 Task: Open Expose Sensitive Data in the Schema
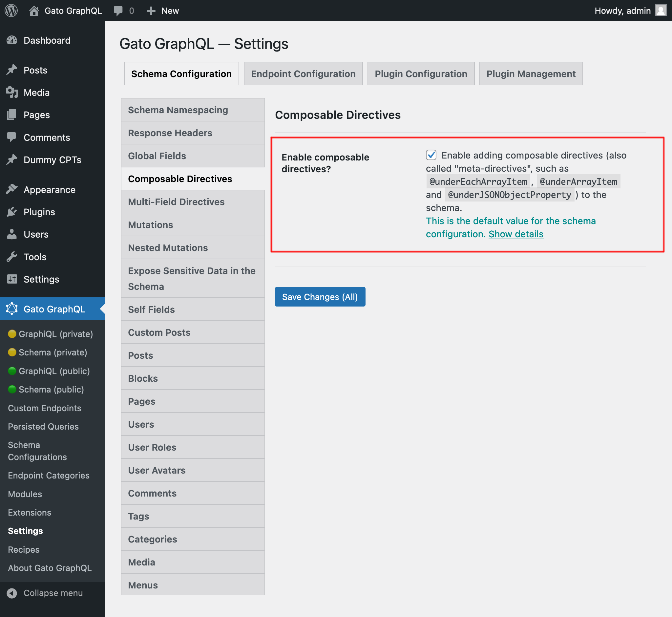coord(193,278)
